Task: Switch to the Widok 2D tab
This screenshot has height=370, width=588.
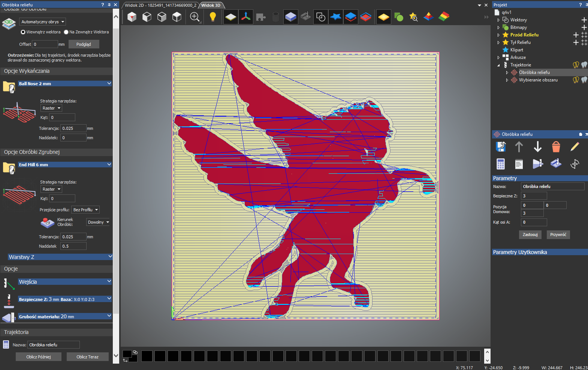Action: (160, 5)
